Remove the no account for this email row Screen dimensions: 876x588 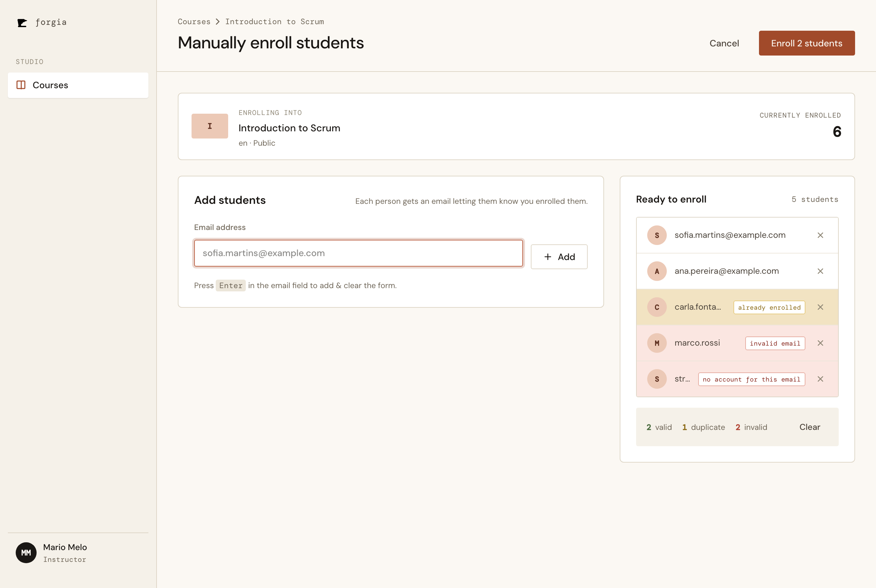coord(820,379)
